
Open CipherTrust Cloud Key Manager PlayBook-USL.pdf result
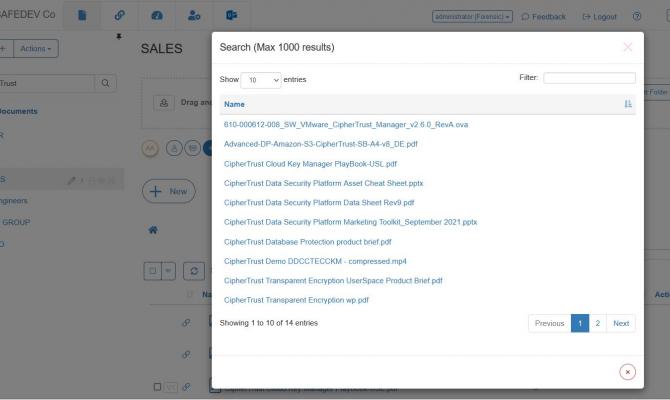click(x=310, y=164)
